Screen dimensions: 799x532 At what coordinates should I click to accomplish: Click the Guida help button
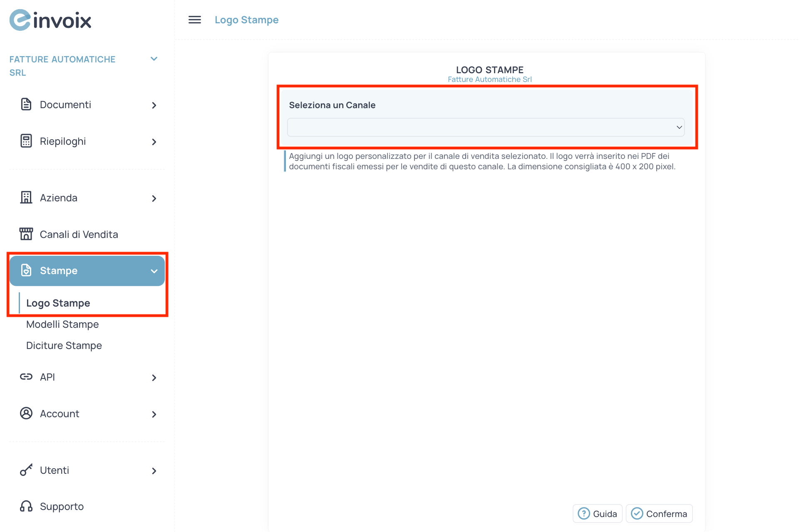(x=598, y=514)
